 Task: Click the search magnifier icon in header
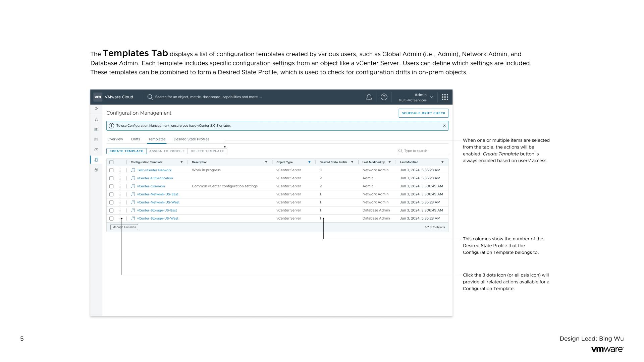point(150,97)
